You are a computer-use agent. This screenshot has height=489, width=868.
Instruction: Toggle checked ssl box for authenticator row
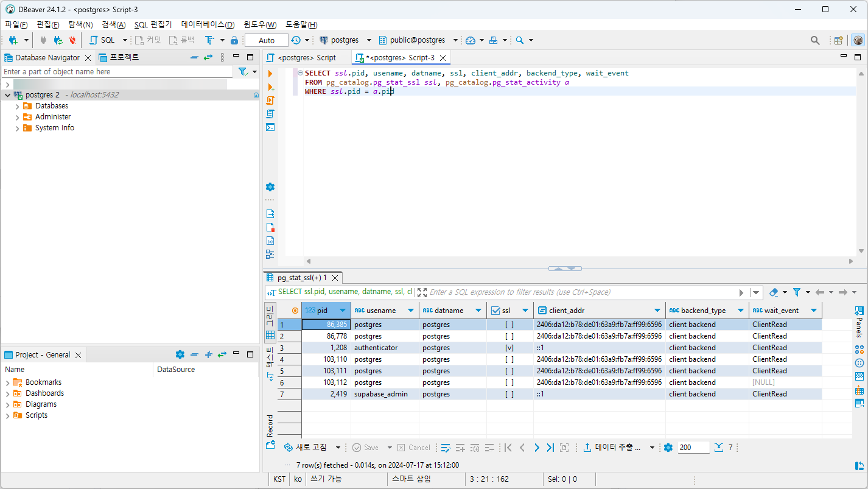pos(509,348)
